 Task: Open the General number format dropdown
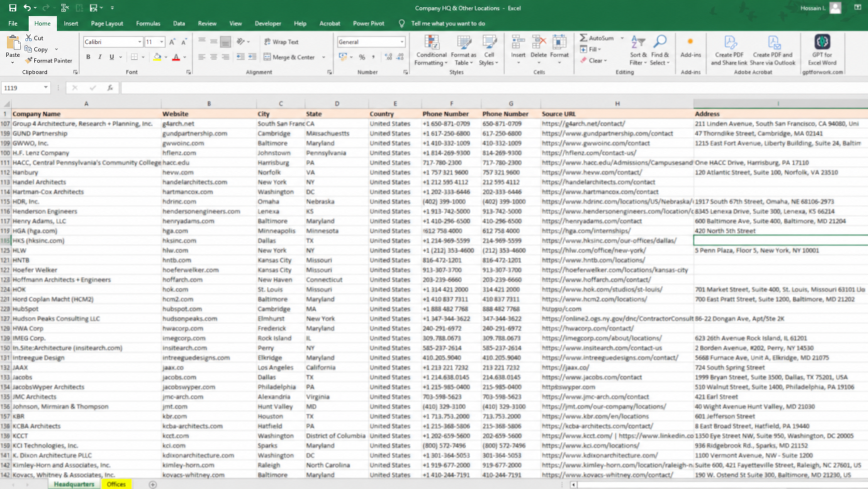pos(402,42)
